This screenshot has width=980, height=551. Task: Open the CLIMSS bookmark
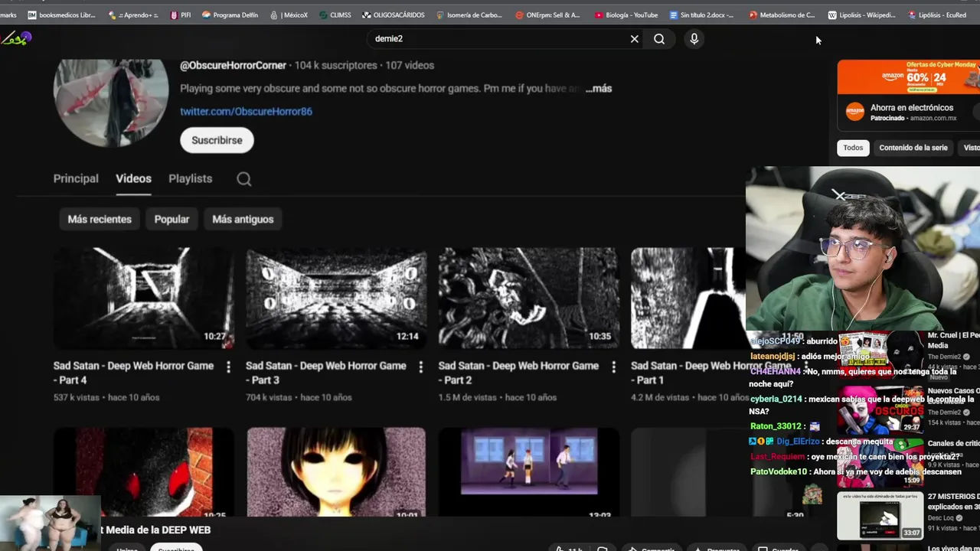point(335,15)
